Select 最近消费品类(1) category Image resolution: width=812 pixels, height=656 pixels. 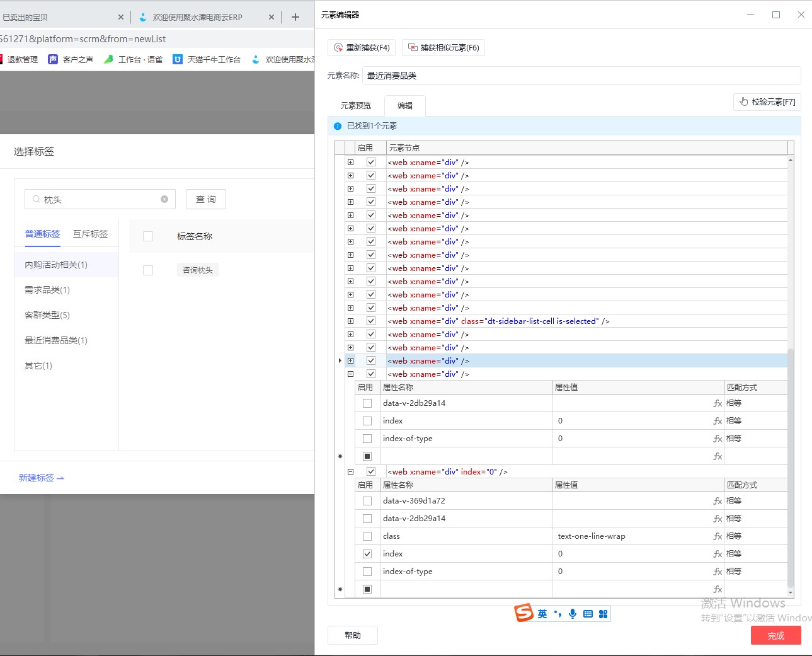(66, 340)
